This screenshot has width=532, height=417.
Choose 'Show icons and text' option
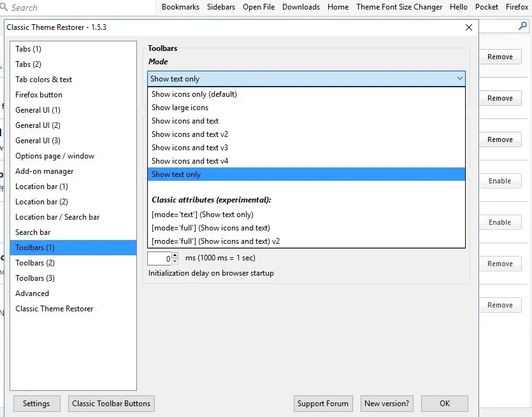(306, 121)
